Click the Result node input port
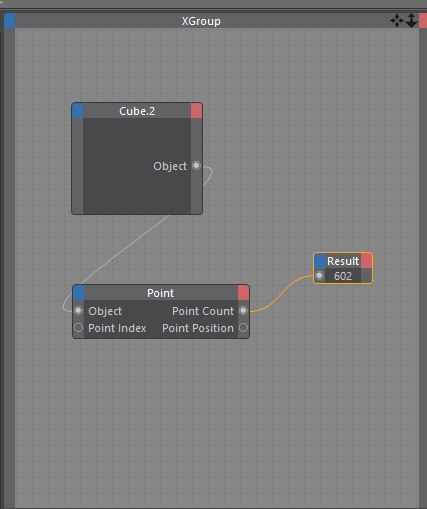The height and width of the screenshot is (509, 427). click(319, 276)
